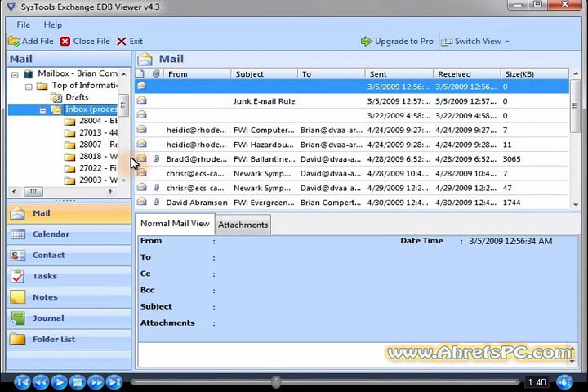Select the 47 KB Newark Symp message
588x392 pixels.
tap(352, 188)
